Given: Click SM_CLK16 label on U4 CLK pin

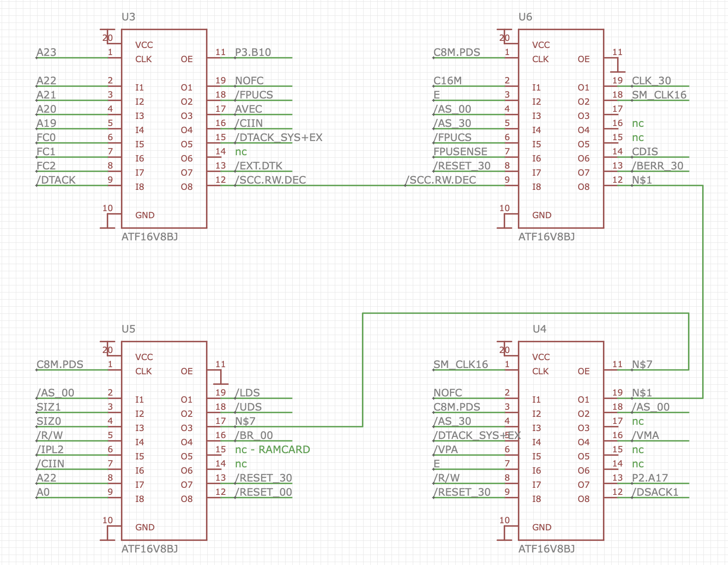Looking at the screenshot, I should pyautogui.click(x=461, y=364).
